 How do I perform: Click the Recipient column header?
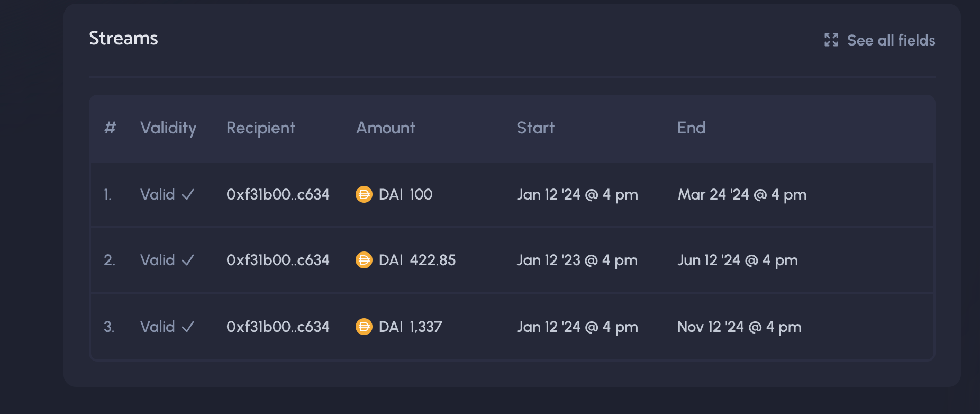(x=260, y=128)
